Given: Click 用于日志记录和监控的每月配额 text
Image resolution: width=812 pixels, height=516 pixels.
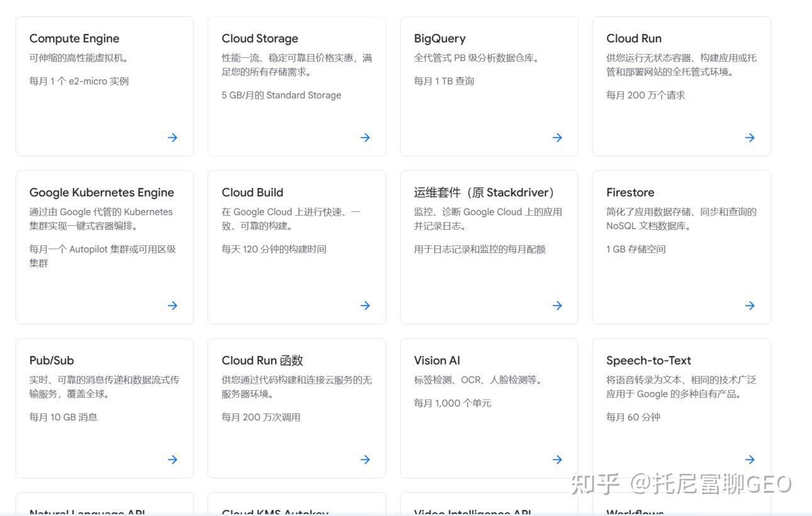Looking at the screenshot, I should point(480,249).
